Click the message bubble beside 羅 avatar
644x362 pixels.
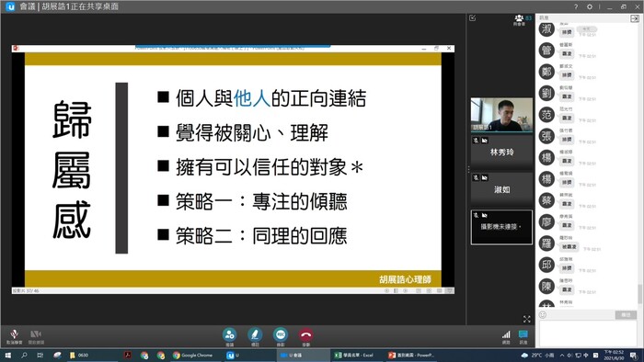click(x=569, y=247)
